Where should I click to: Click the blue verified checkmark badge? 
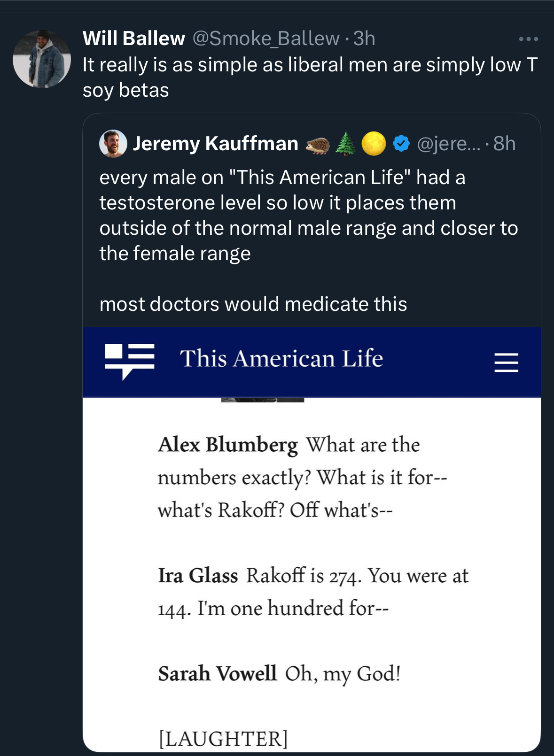(x=401, y=144)
